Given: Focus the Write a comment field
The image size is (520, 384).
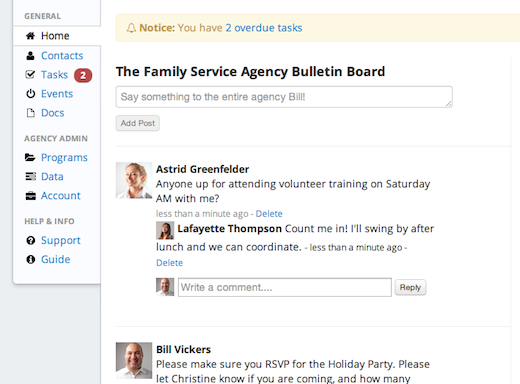Looking at the screenshot, I should (x=285, y=287).
